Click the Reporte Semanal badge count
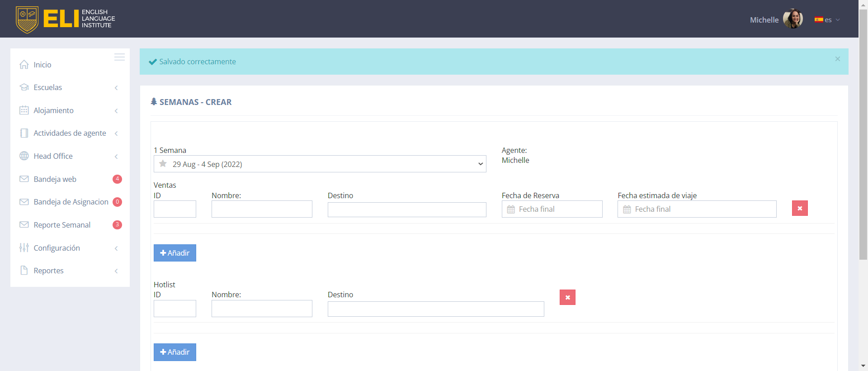The width and height of the screenshot is (868, 371). (117, 225)
